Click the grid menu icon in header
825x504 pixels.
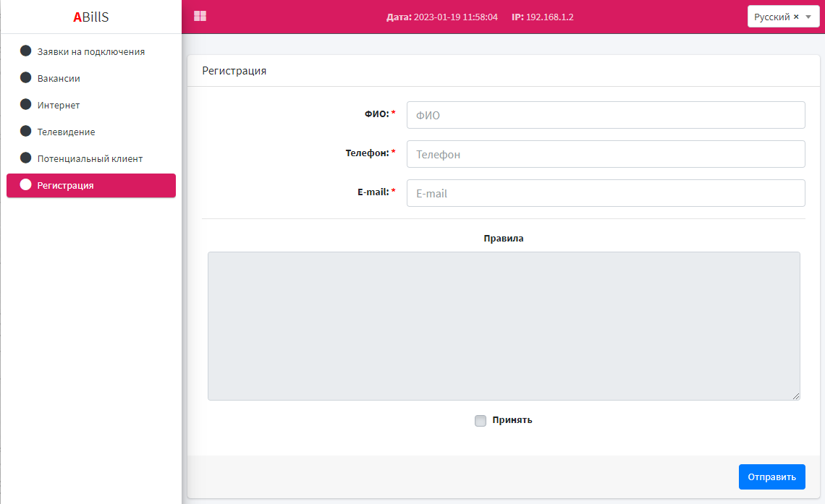(x=200, y=16)
